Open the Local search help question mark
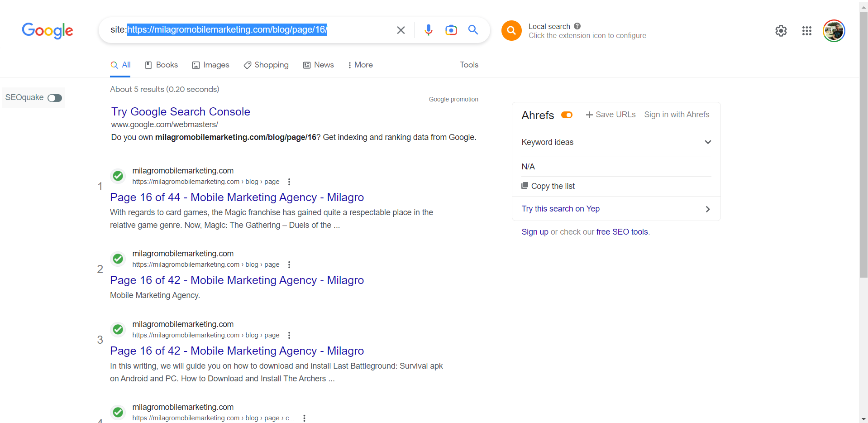The image size is (868, 423). pyautogui.click(x=577, y=26)
